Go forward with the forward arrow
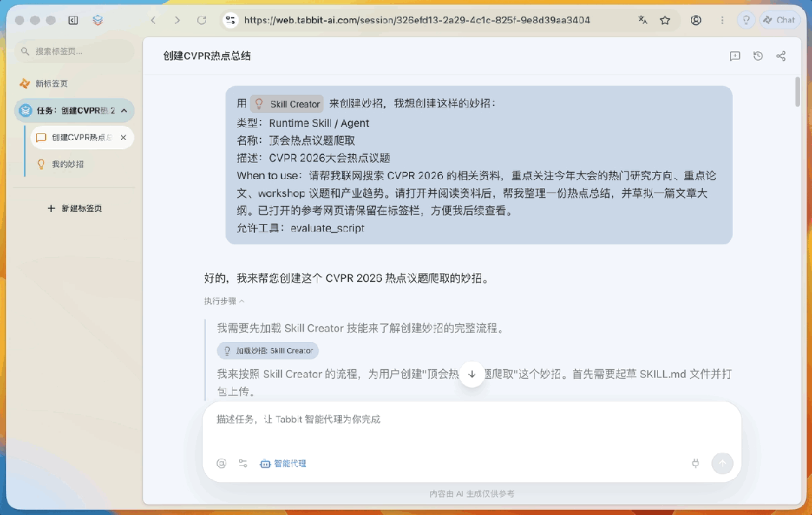 point(177,20)
